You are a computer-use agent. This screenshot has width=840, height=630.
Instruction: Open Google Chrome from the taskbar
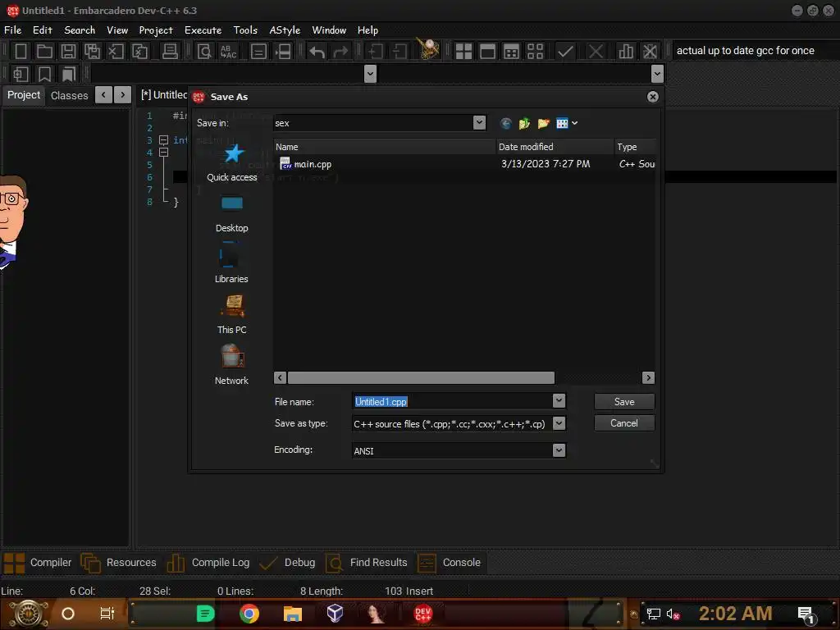click(249, 614)
